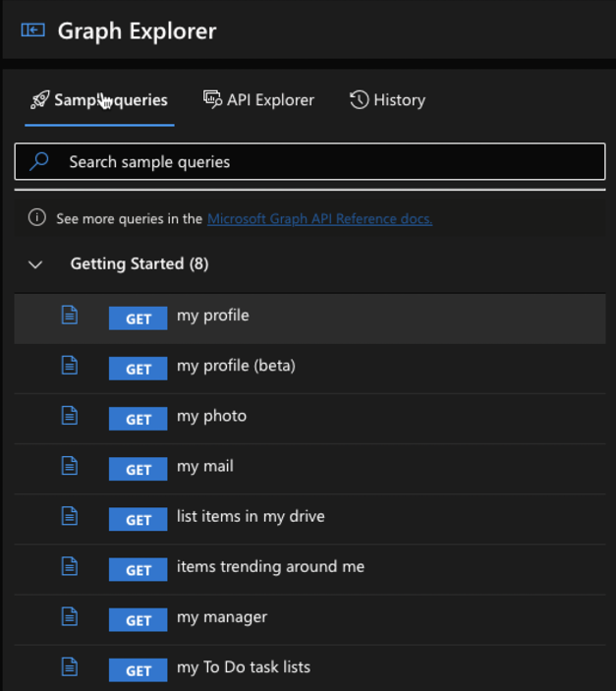Open docs icon for items trending around me
The image size is (616, 691).
click(x=70, y=566)
